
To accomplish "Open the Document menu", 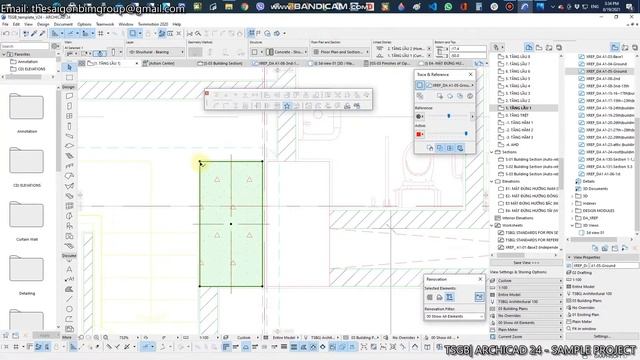I will [63, 24].
